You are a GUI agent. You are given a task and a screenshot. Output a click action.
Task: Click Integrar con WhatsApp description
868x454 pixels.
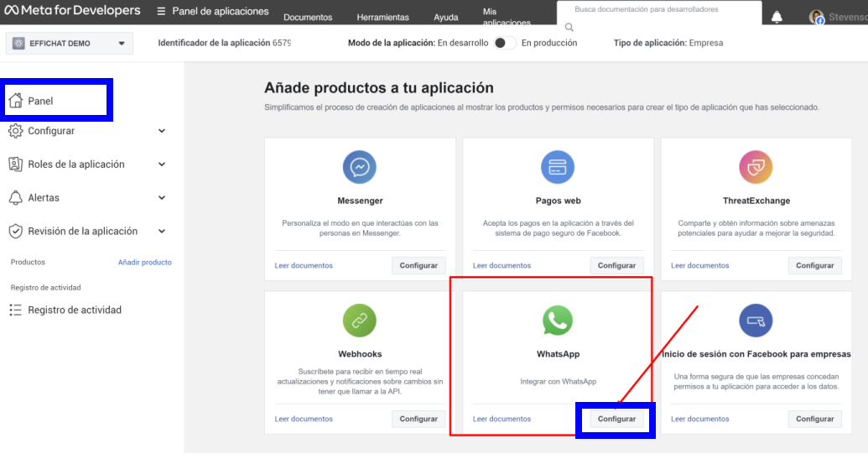(558, 382)
